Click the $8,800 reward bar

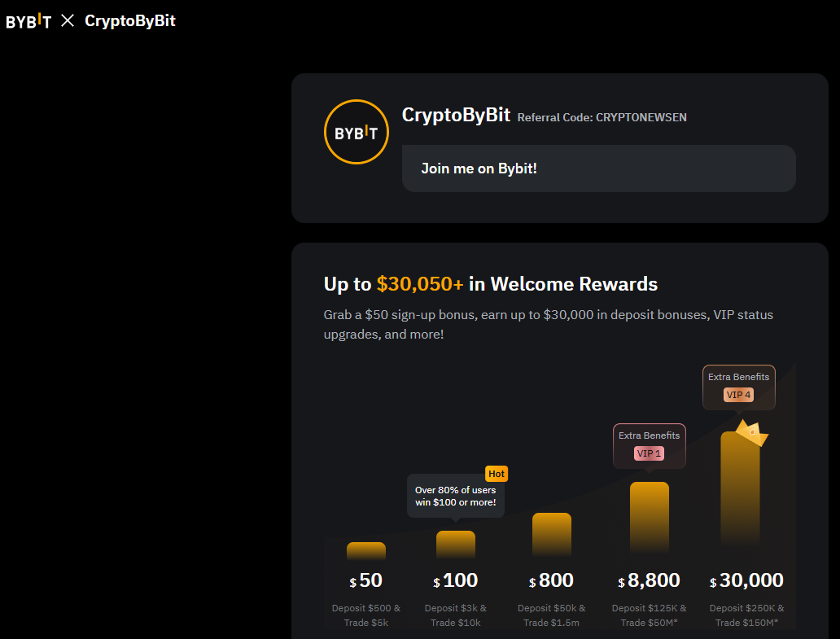[x=650, y=518]
